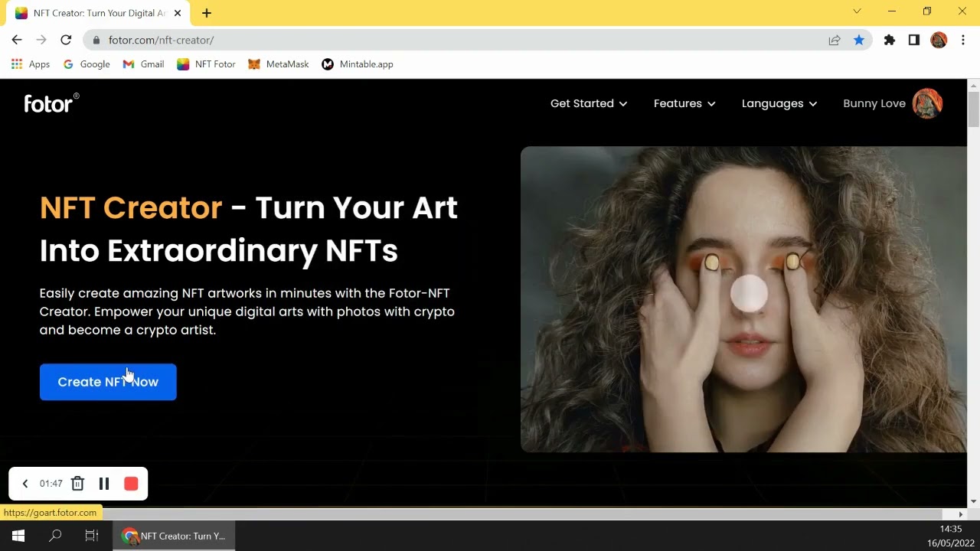Open the Apps bookmark shortcut

pyautogui.click(x=31, y=64)
